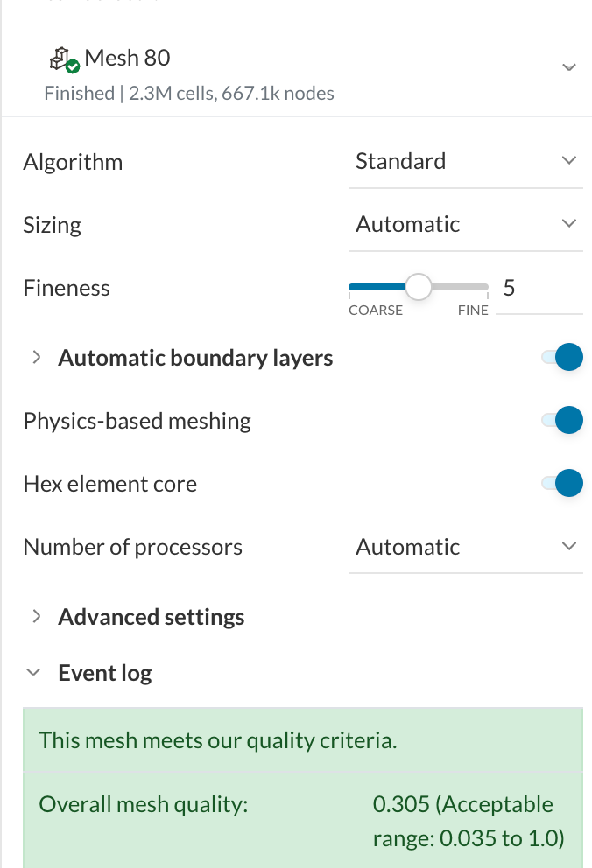Click the Advanced settings label
The image size is (592, 868).
pyautogui.click(x=152, y=617)
